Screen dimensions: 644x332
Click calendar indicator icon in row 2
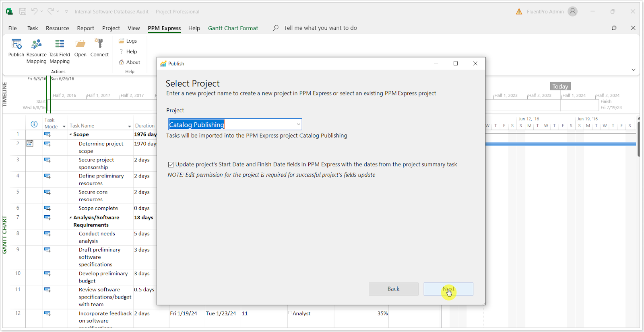tap(30, 143)
